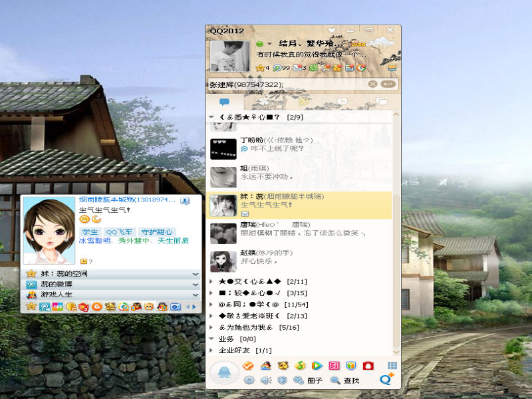Expand the 企业好友 [1/1] group

tap(211, 350)
